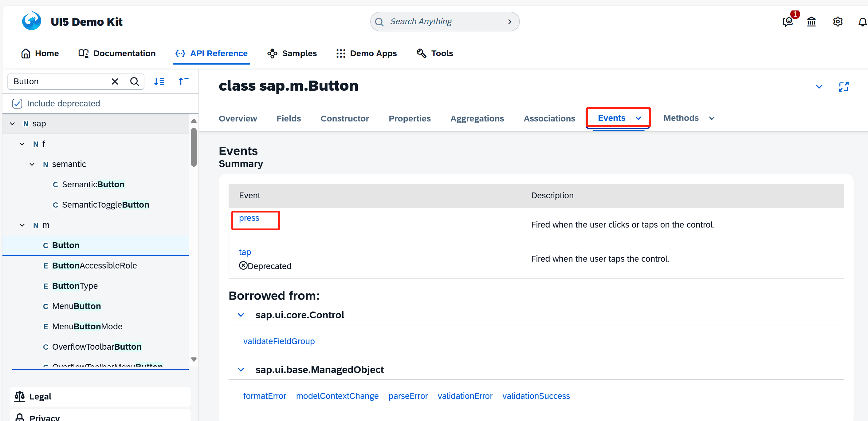Click the expand all tree nodes icon
This screenshot has height=421, width=868.
point(159,81)
